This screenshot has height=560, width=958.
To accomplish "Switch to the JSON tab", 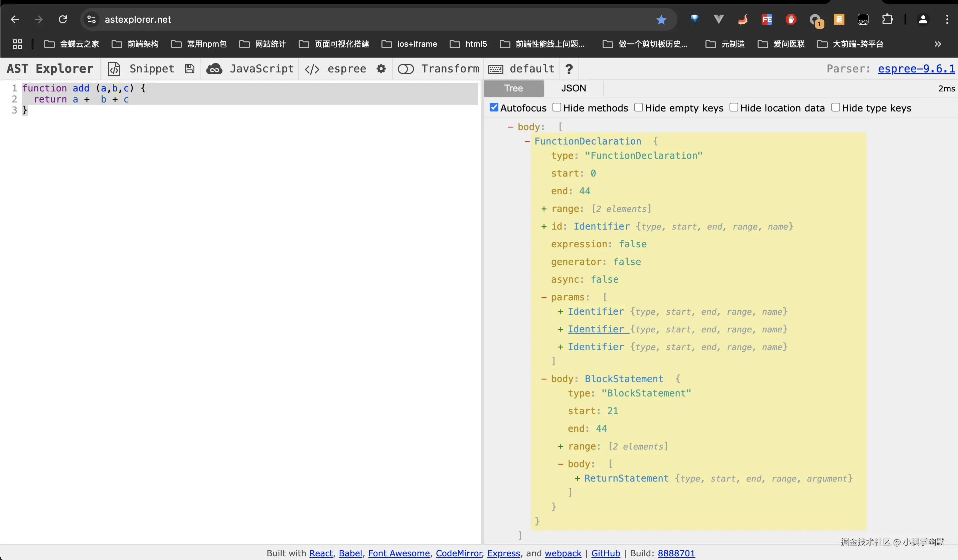I will 573,88.
